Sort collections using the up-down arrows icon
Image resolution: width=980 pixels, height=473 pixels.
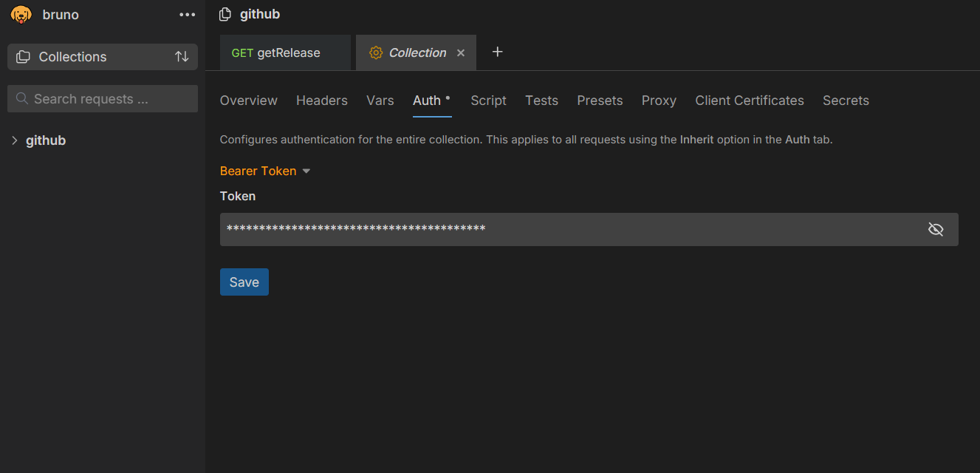pyautogui.click(x=182, y=57)
